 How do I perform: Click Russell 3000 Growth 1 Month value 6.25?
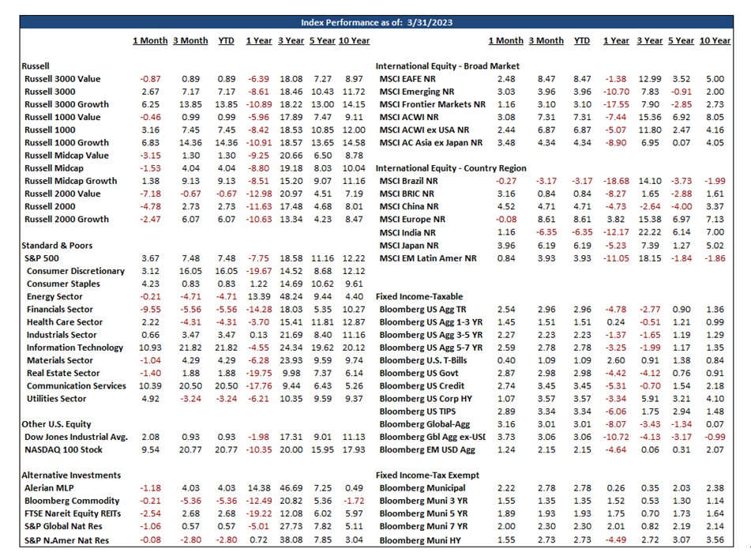[x=150, y=104]
